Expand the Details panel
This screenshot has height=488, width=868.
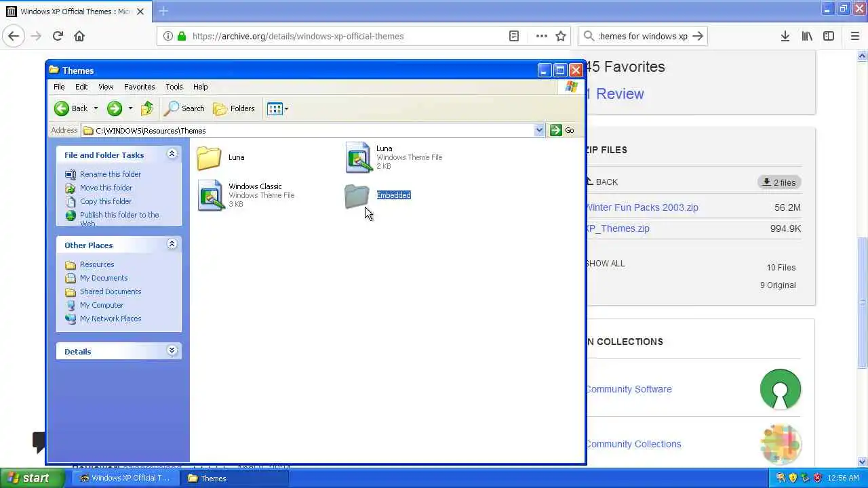coord(172,350)
